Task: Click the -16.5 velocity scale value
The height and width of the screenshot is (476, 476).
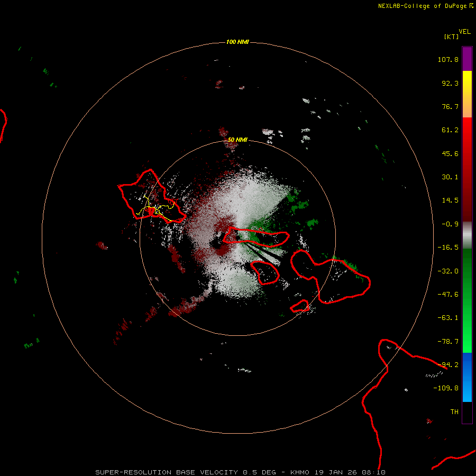Action: [448, 248]
